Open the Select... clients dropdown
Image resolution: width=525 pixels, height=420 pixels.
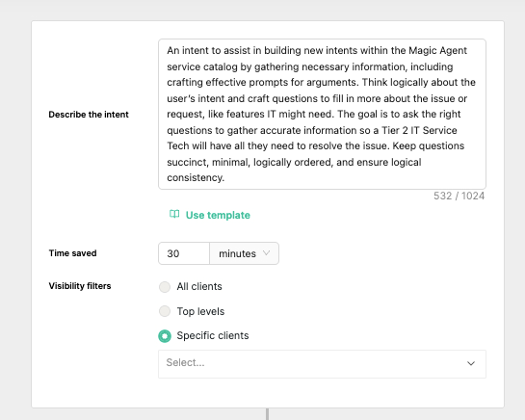(322, 364)
